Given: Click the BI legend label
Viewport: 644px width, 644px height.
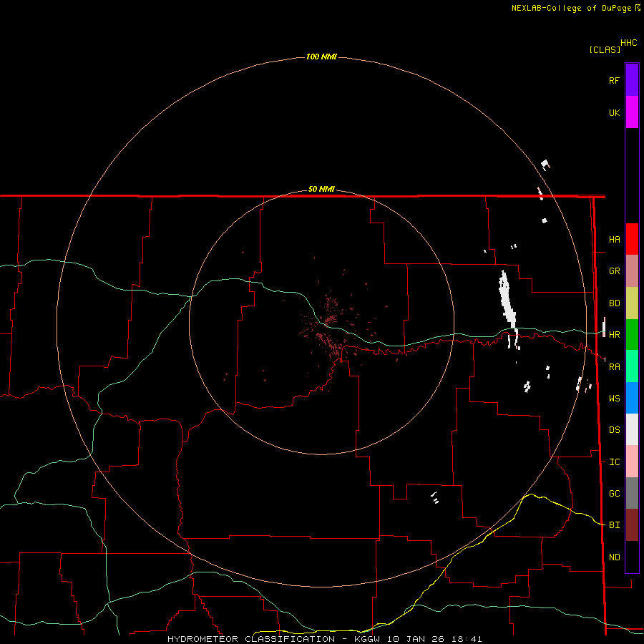Looking at the screenshot, I should [x=614, y=525].
